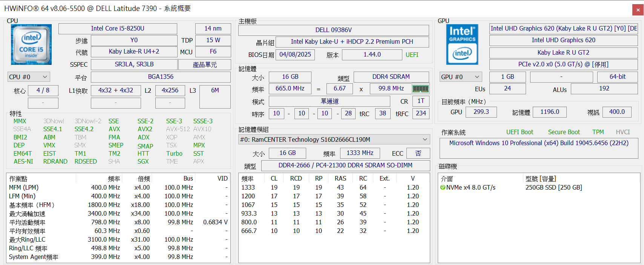This screenshot has height=265, width=644.
Task: Click the memory module chip icon
Action: tap(420, 89)
